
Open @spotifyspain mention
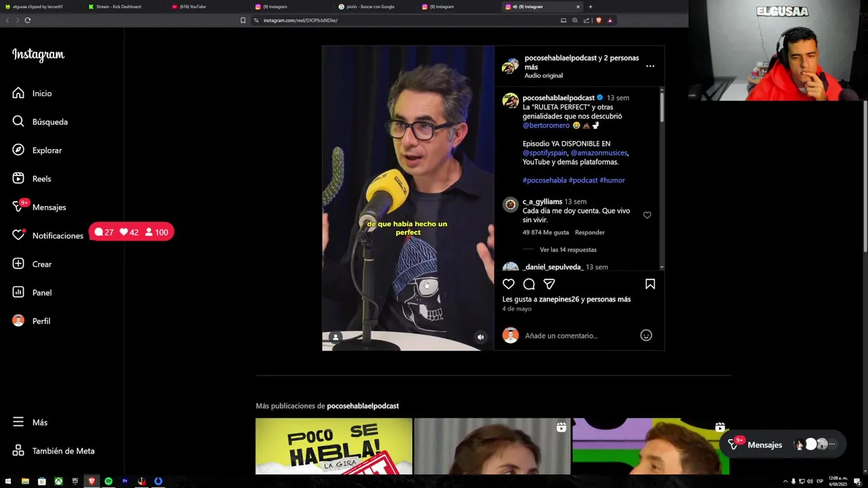pos(545,153)
